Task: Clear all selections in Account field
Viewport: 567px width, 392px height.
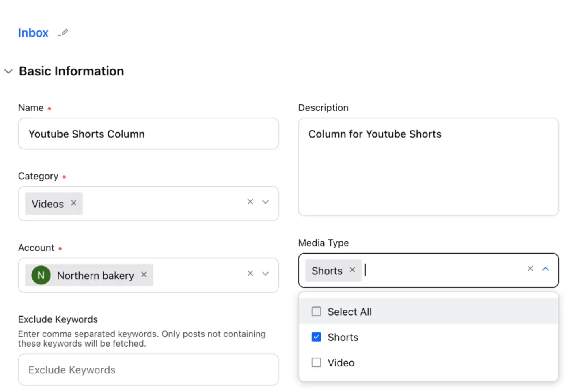Action: click(x=250, y=274)
